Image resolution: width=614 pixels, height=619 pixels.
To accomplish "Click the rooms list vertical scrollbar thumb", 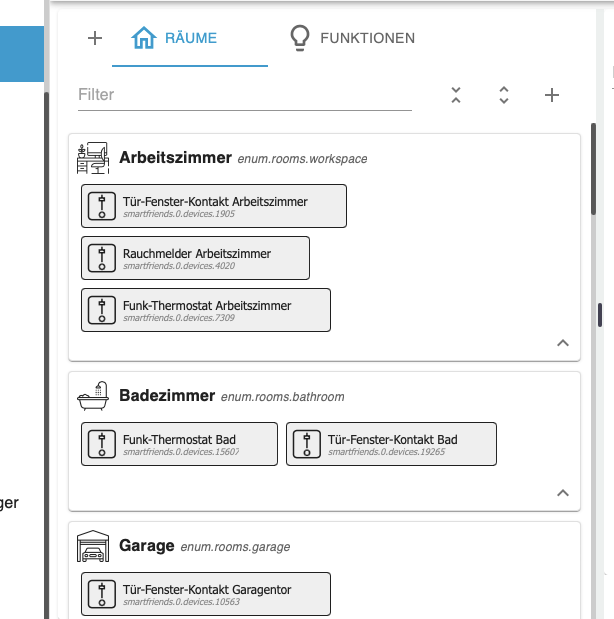I will [593, 169].
